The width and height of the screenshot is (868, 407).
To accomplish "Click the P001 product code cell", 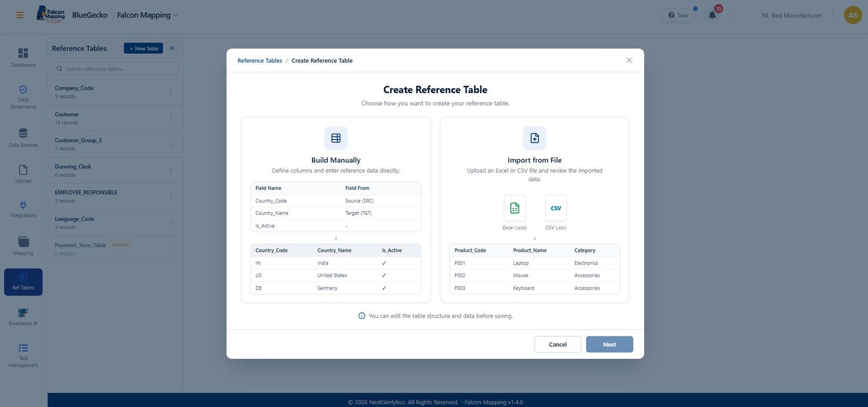I will [x=459, y=263].
